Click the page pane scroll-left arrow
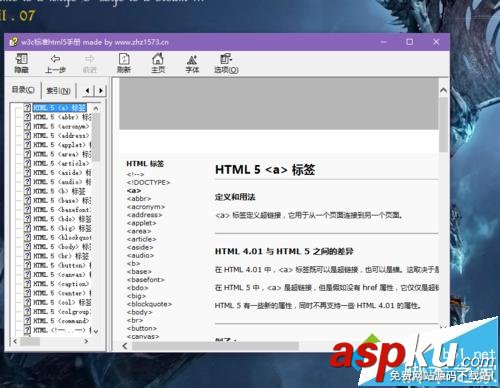Viewport: 500px width, 388px height. pyautogui.click(x=125, y=346)
